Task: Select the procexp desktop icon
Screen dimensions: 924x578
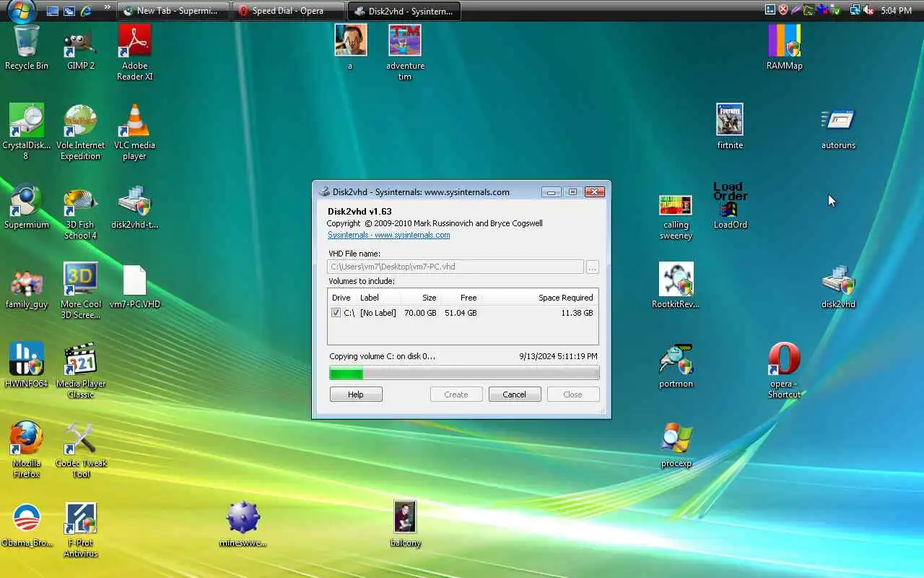Action: pos(676,445)
